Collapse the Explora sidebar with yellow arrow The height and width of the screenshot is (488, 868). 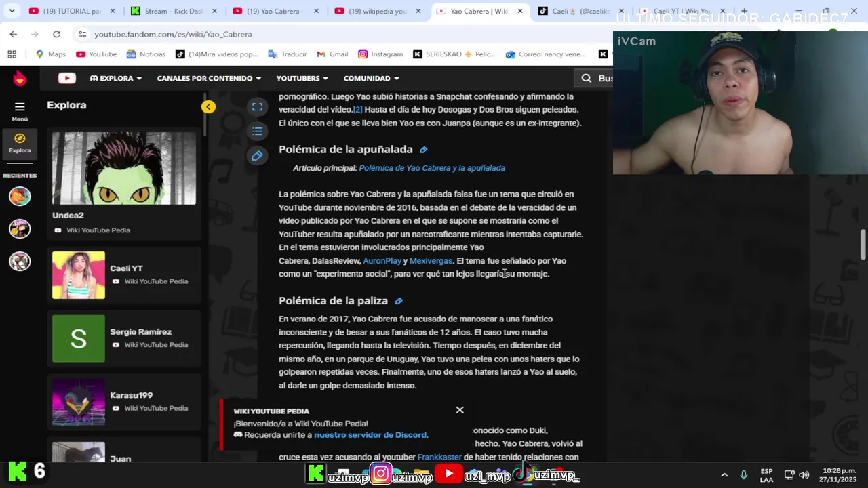[x=208, y=107]
